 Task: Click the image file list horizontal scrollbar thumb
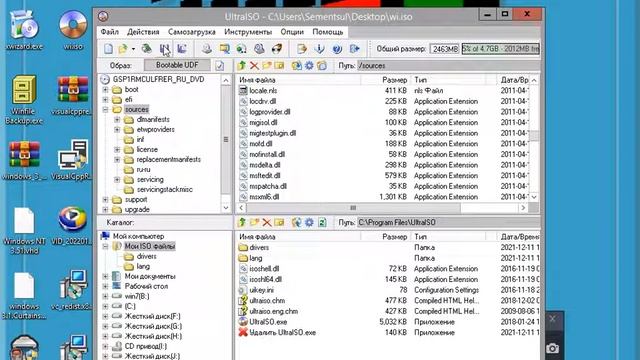click(353, 208)
